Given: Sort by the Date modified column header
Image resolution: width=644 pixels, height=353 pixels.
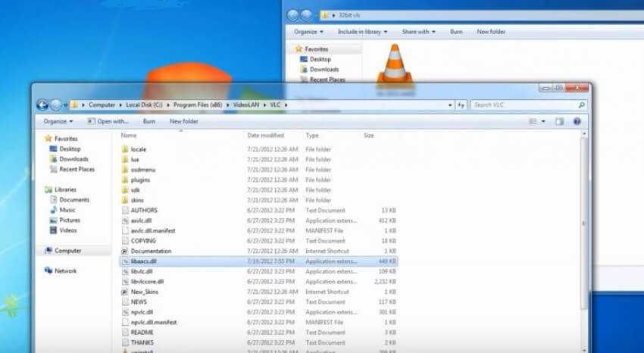Looking at the screenshot, I should pos(264,136).
